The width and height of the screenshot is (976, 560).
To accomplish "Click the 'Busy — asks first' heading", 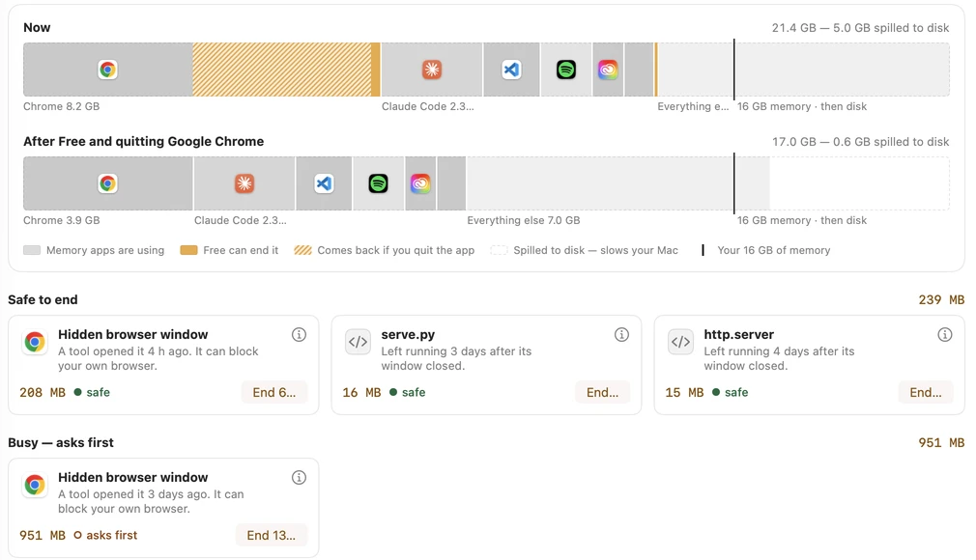I will (x=61, y=443).
